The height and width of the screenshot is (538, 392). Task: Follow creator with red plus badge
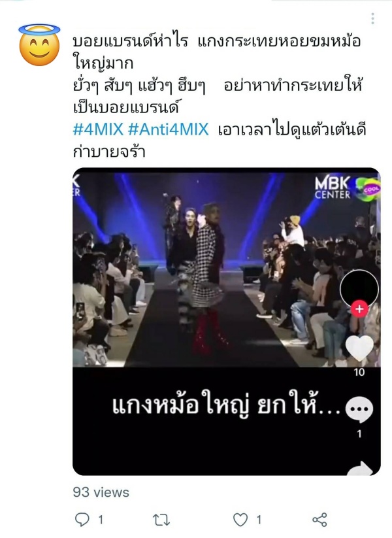(x=359, y=309)
